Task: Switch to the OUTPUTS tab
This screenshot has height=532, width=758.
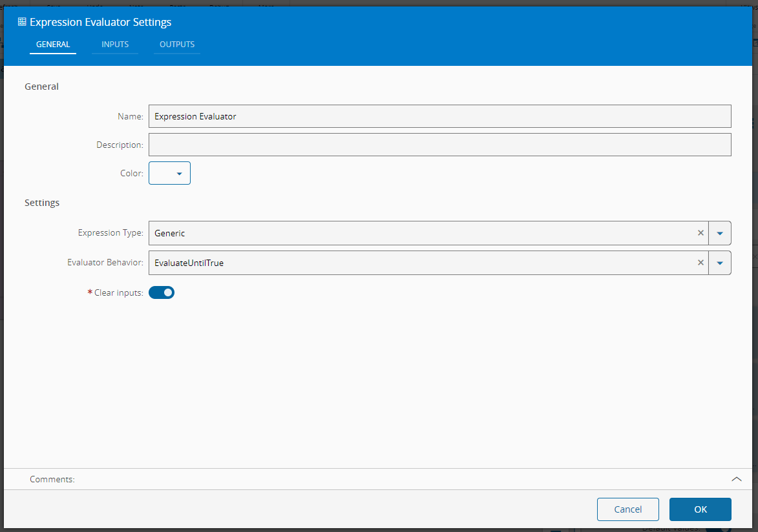Action: [x=176, y=45]
